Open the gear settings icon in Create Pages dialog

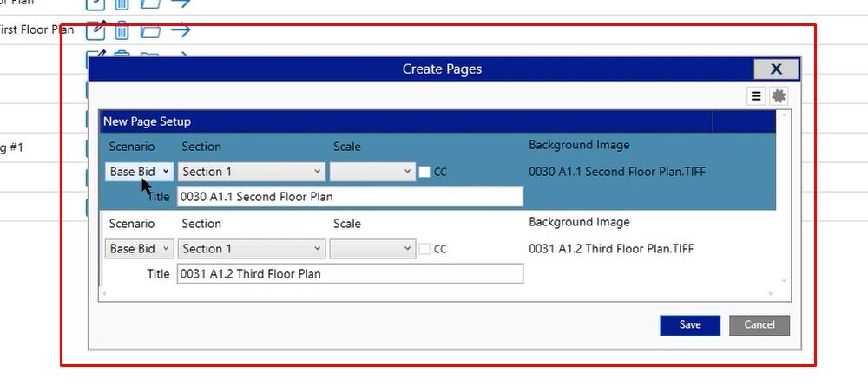(779, 96)
